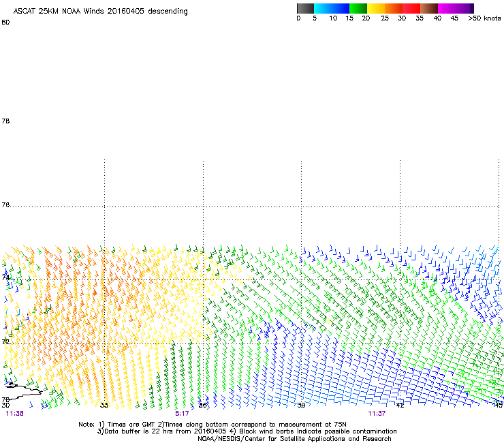Screen dimensions: 504x443
Task: Click the legend tick label 10
Action: [333, 18]
